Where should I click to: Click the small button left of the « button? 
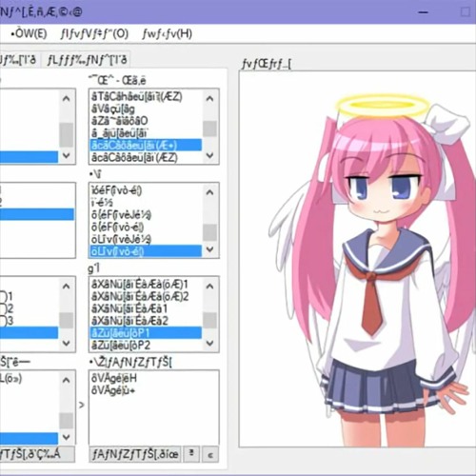click(191, 454)
